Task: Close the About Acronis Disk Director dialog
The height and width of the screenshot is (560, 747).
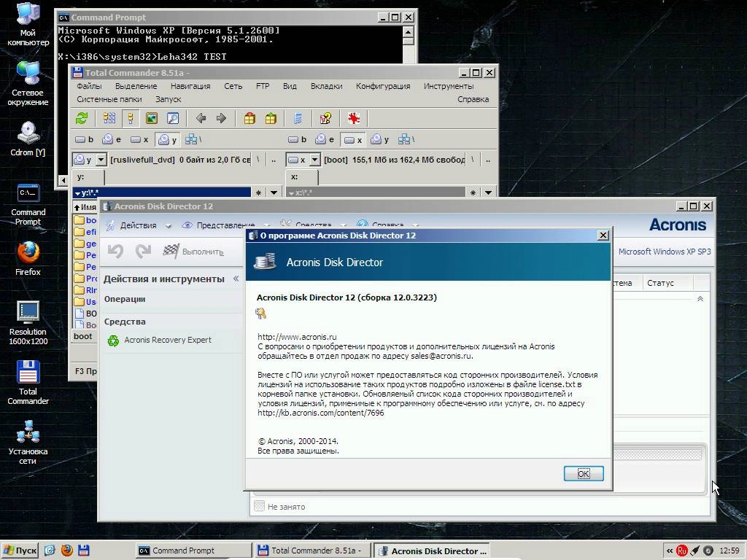Action: click(x=603, y=236)
